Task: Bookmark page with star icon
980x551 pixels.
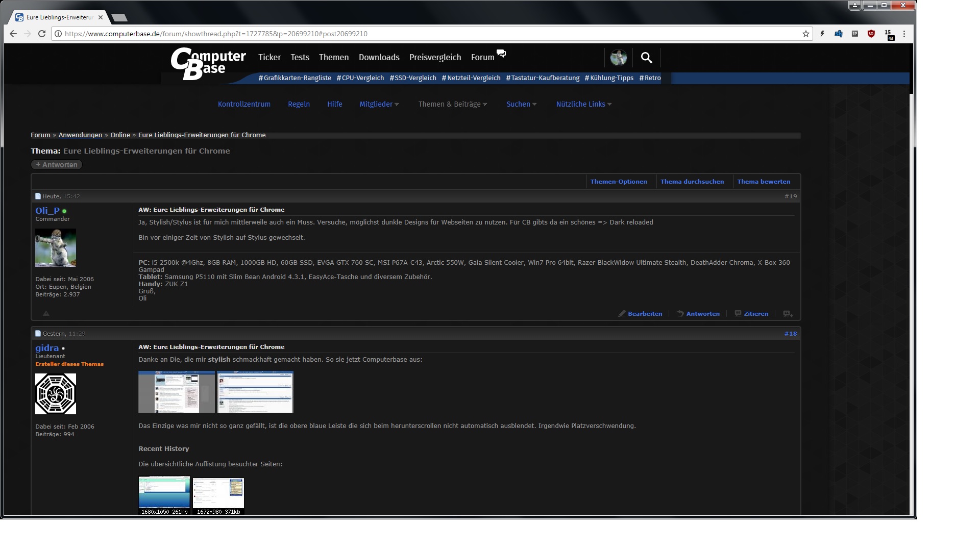Action: pyautogui.click(x=806, y=34)
